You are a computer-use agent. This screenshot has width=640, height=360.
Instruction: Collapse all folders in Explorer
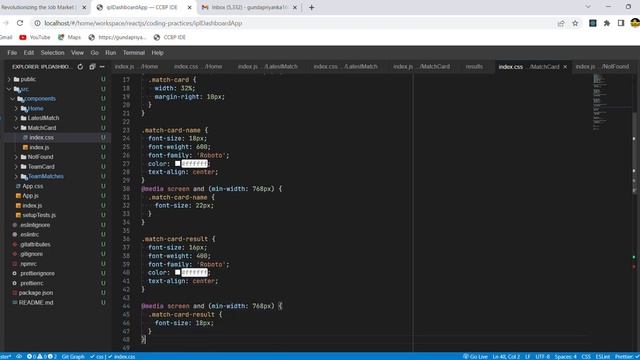tap(92, 67)
